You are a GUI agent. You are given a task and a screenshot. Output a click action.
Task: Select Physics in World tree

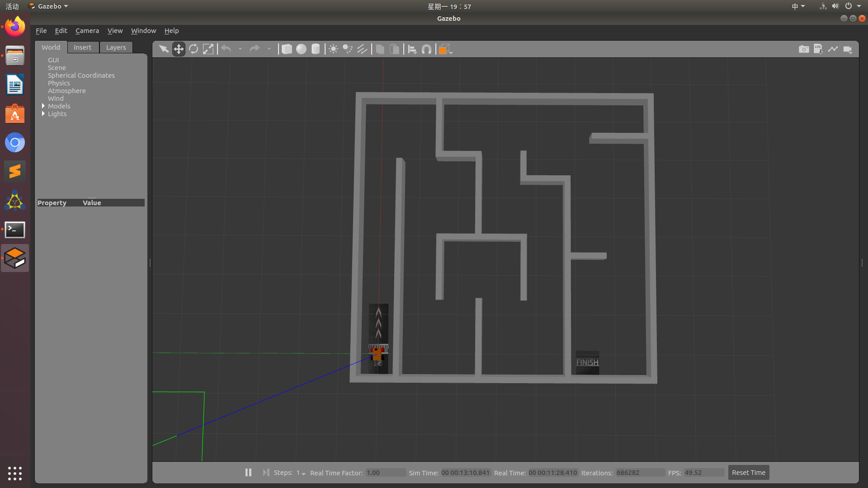point(59,83)
